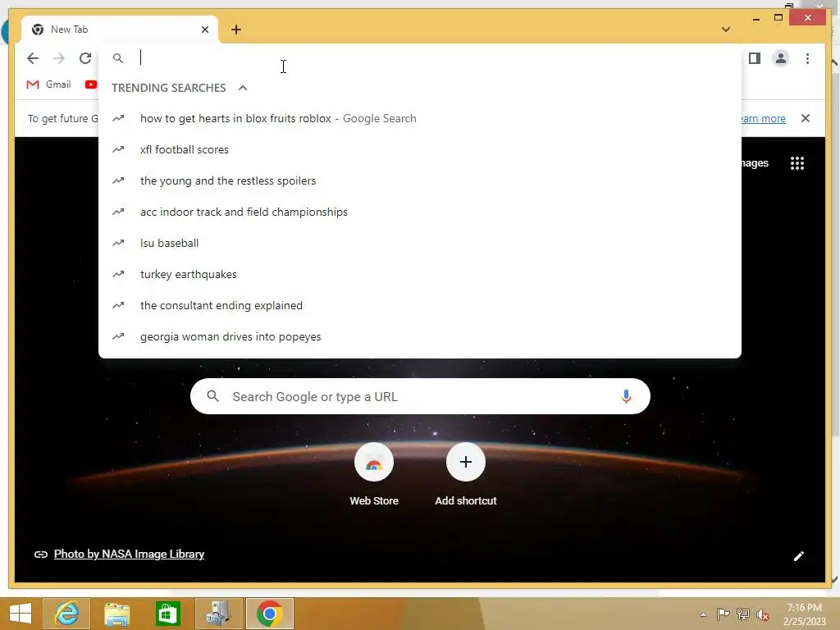Show hidden system tray icons

pos(703,614)
